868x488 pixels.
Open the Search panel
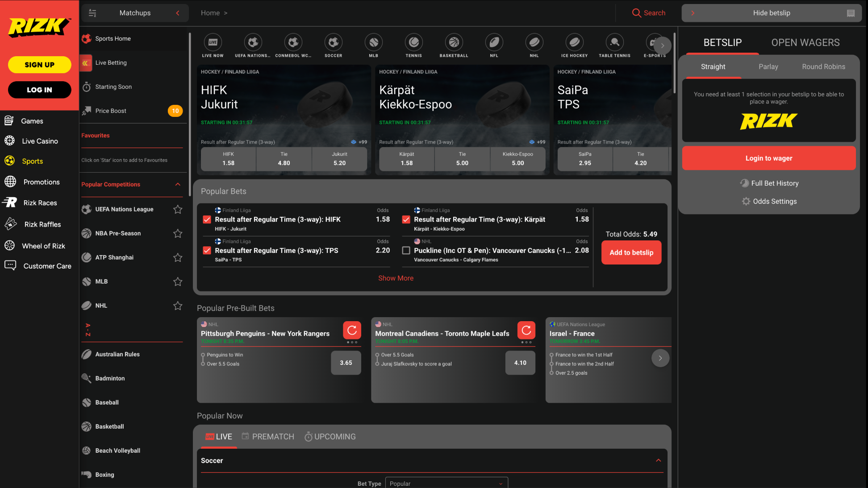649,13
